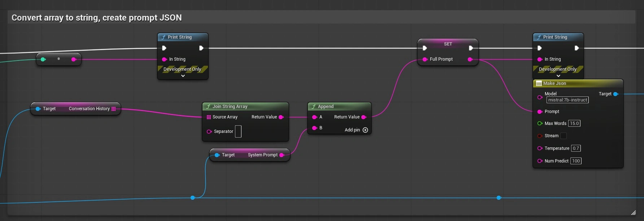
Task: Expand the right Print String node's advanced options
Action: (x=558, y=76)
